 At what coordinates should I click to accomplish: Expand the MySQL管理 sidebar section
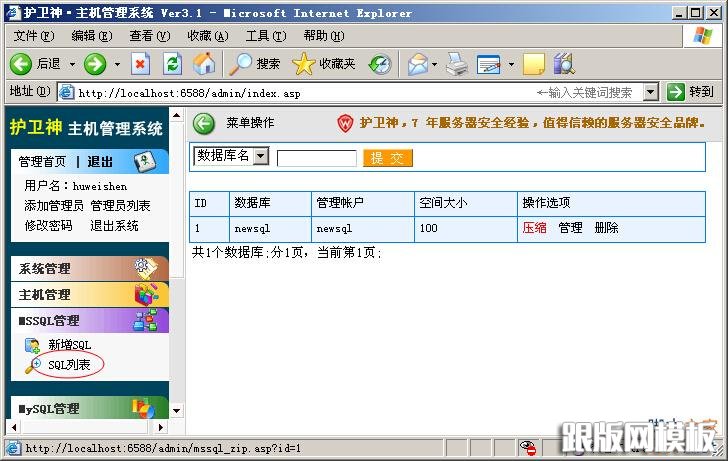point(90,408)
